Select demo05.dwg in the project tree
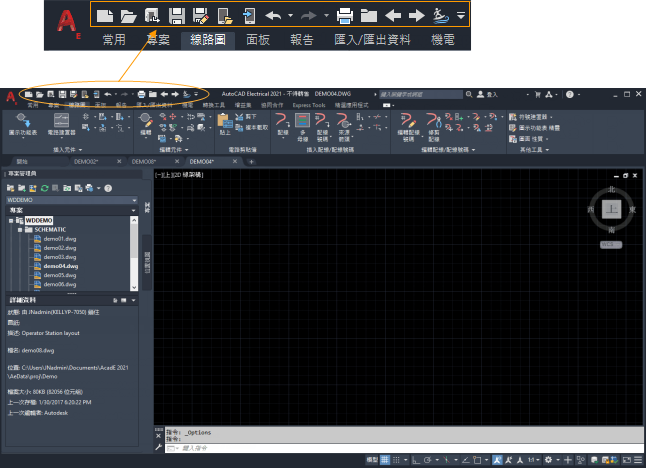The image size is (646, 468). (60, 275)
